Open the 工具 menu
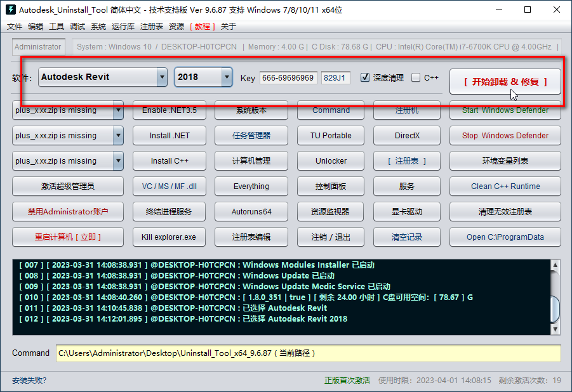Viewport: 572px width, 392px height. click(x=57, y=26)
